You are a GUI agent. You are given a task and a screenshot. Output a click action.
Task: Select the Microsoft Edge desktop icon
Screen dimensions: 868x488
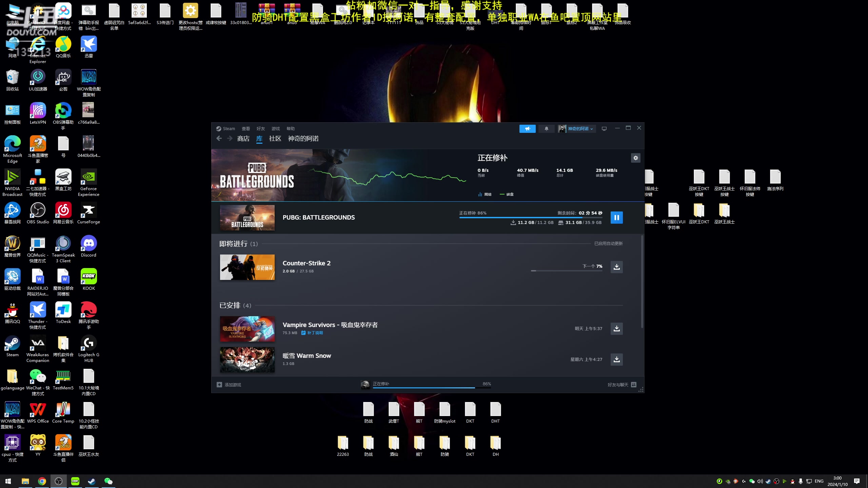pyautogui.click(x=13, y=149)
